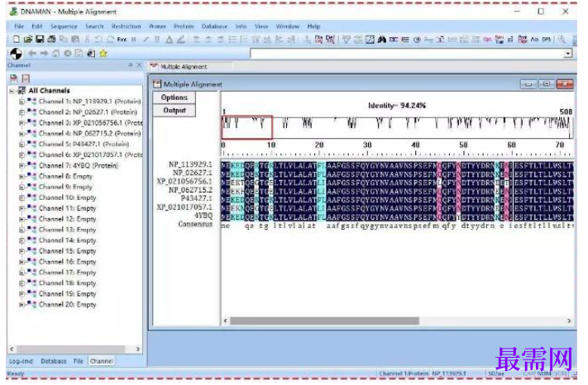Close the Channel side panel
Screen dimensions: 588x385
[139, 65]
